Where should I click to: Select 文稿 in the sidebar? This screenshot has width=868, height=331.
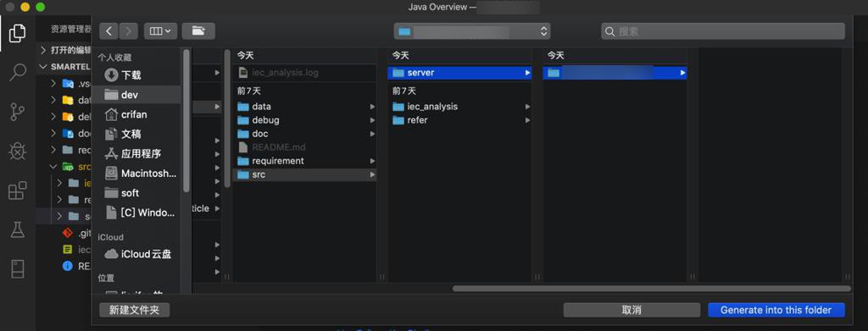click(x=136, y=134)
